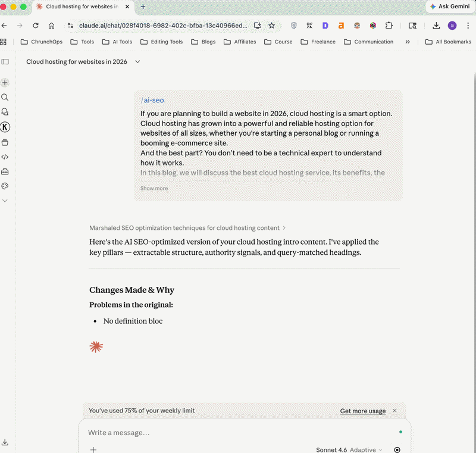Open the code brackets icon in sidebar
This screenshot has height=453, width=476.
coord(5,157)
